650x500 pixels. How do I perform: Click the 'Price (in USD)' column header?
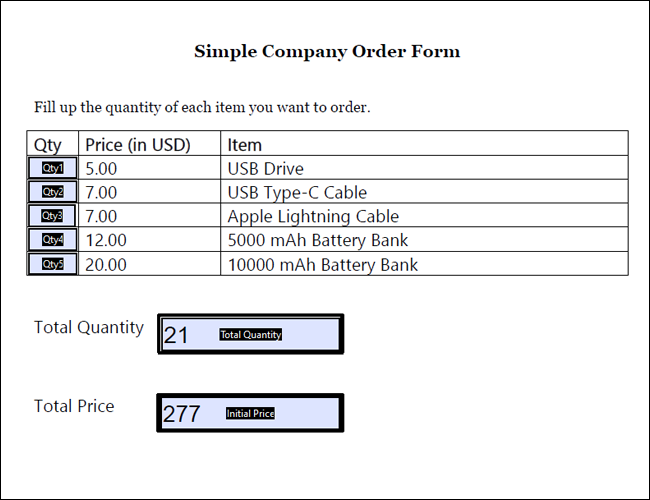(138, 145)
